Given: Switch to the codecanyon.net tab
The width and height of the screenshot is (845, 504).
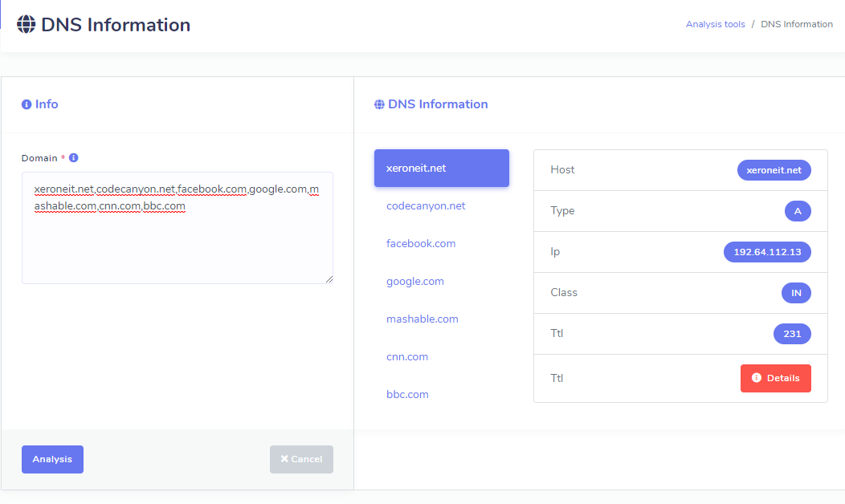Looking at the screenshot, I should [426, 206].
